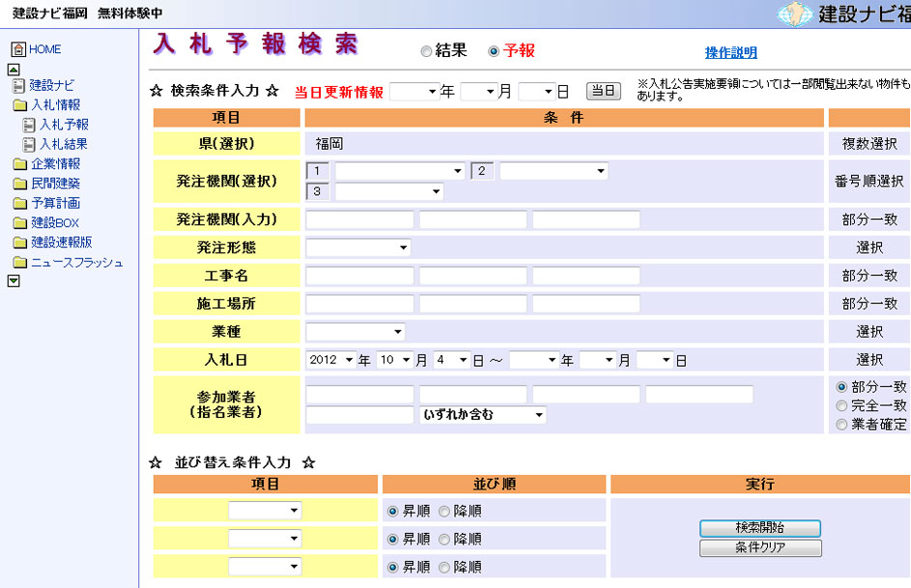Viewport: 911px width, 588px height.
Task: Click the folder icon beside 予算計画
Action: pyautogui.click(x=20, y=203)
